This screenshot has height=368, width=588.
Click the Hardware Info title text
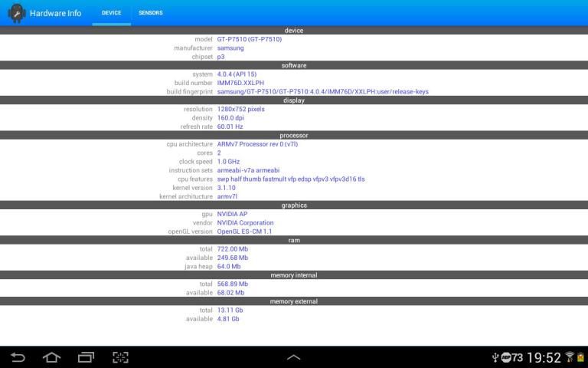coord(55,13)
